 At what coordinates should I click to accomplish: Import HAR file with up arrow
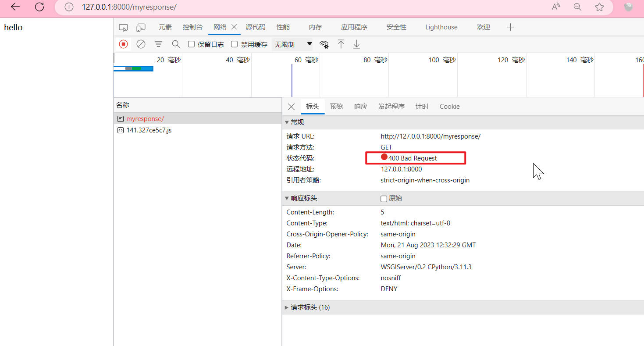341,44
